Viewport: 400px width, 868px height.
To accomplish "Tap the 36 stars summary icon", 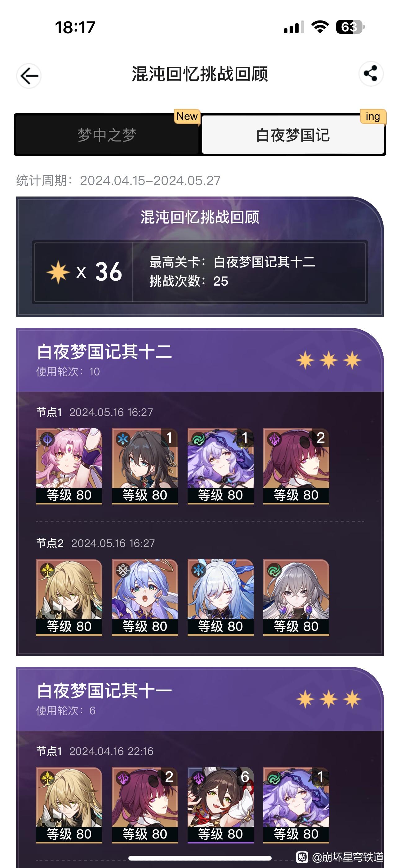I will 58,272.
